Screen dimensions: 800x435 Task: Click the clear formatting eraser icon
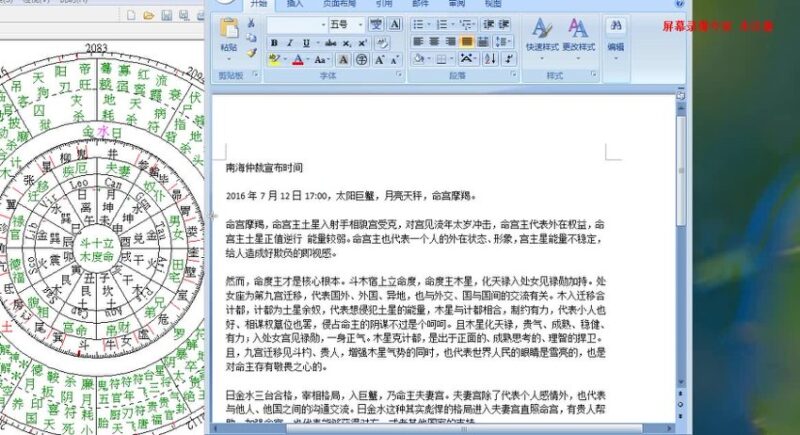pos(382,43)
